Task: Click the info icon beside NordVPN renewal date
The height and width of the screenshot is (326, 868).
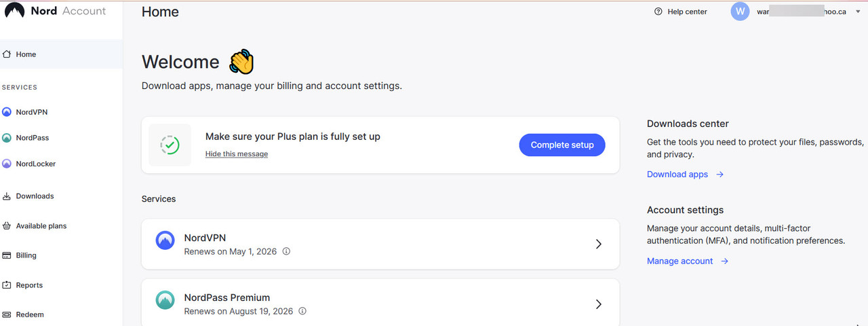Action: [x=286, y=251]
